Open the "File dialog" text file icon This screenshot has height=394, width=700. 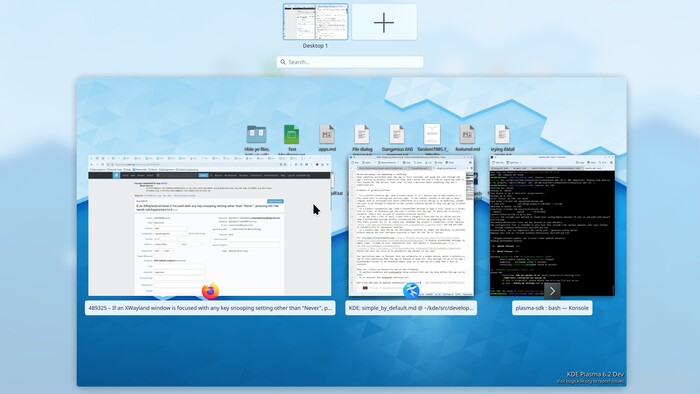(x=362, y=134)
